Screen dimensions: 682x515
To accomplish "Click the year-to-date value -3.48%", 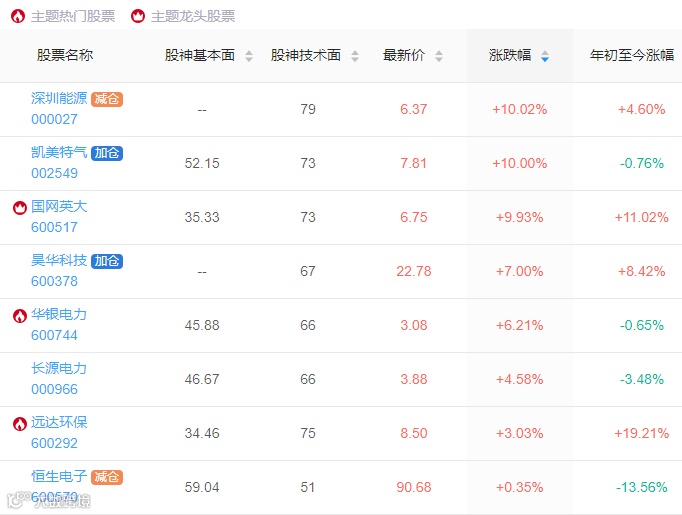I will pos(642,379).
